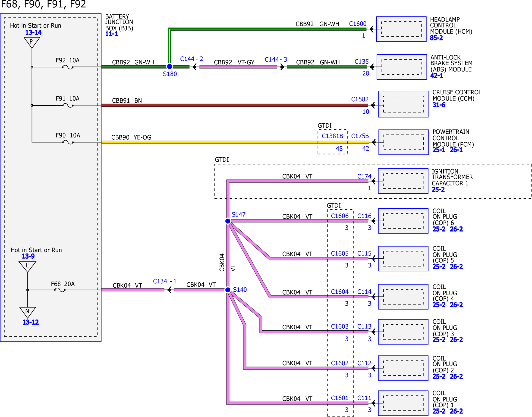Open 42-1 link for ABS Module
The image size is (532, 417).
[437, 76]
